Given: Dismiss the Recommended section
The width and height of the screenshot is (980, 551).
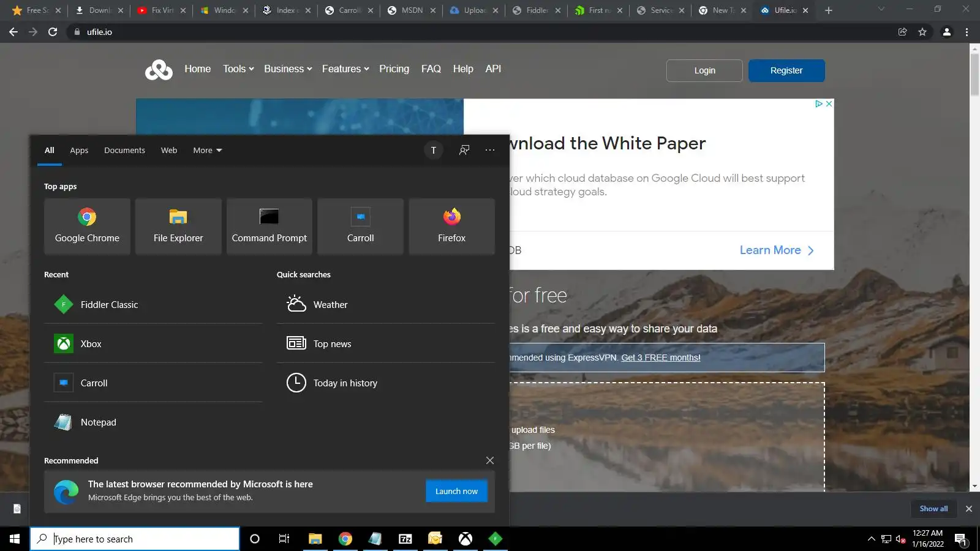Looking at the screenshot, I should coord(490,460).
